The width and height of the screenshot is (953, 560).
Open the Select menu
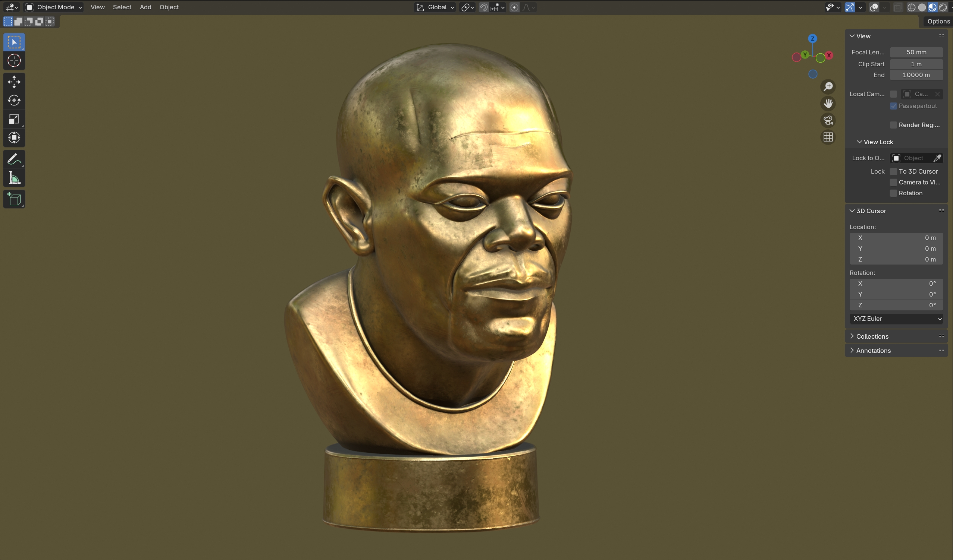[x=122, y=7]
